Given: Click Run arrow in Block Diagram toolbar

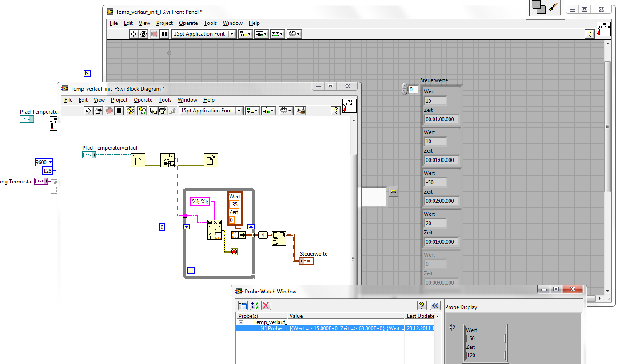Looking at the screenshot, I should (x=88, y=111).
